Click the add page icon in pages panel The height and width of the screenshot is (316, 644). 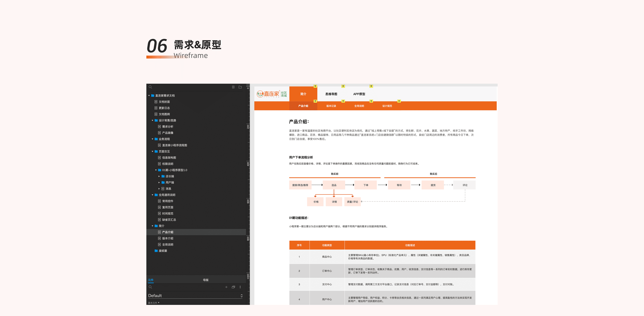point(233,87)
